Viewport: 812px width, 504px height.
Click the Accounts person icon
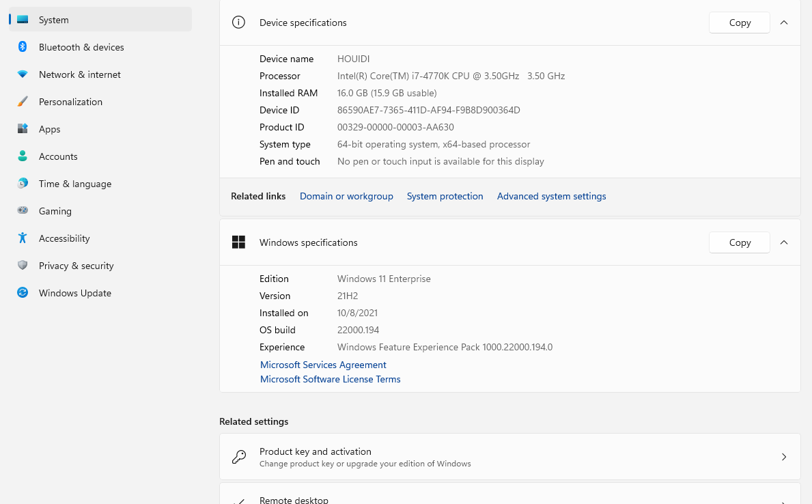tap(23, 156)
